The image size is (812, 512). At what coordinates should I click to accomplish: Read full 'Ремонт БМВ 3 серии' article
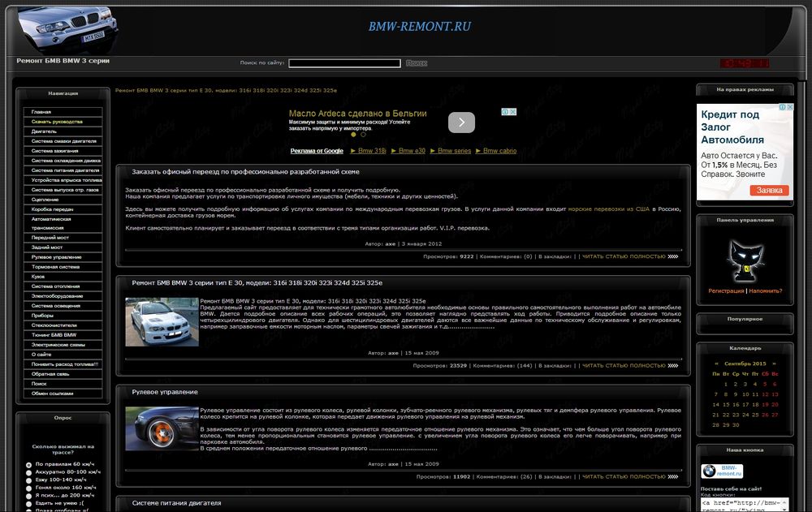(624, 365)
